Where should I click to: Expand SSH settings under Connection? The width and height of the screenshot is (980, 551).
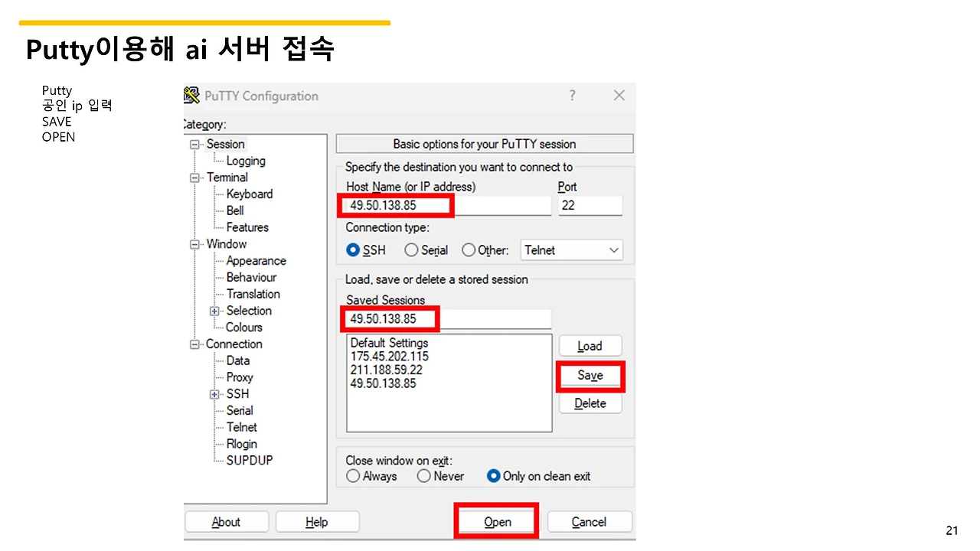point(214,393)
